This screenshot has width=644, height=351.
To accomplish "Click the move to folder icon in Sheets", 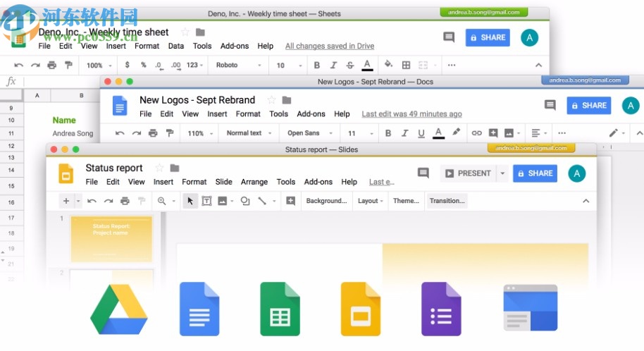I will (x=200, y=32).
